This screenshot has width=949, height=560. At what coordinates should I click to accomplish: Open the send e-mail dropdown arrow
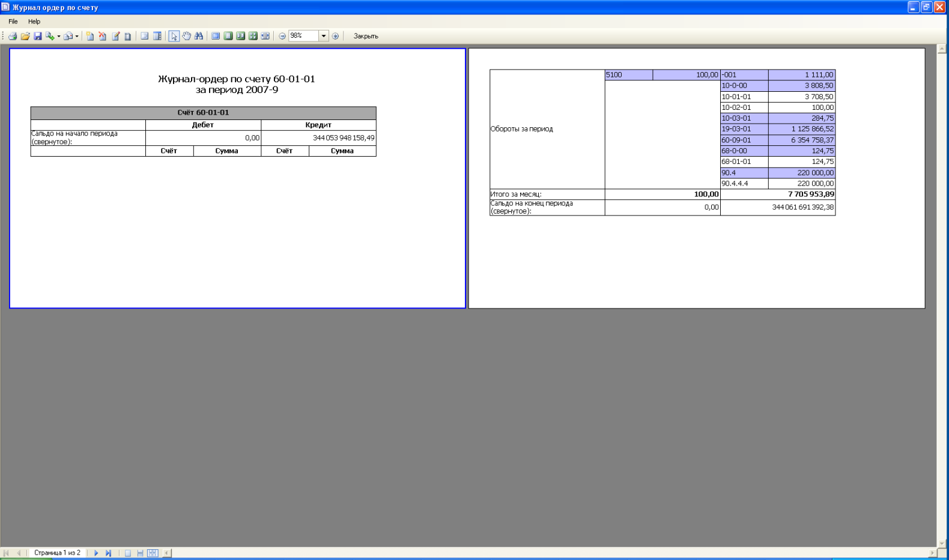click(x=77, y=37)
